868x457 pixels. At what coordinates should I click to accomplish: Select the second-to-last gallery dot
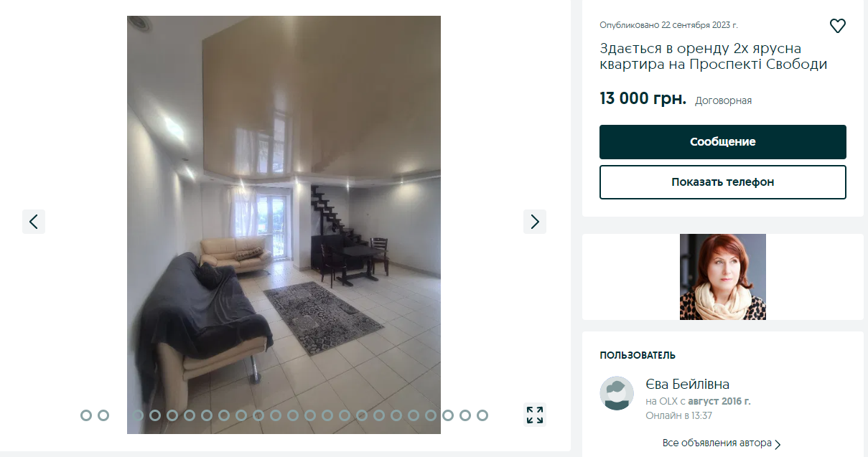pos(465,415)
